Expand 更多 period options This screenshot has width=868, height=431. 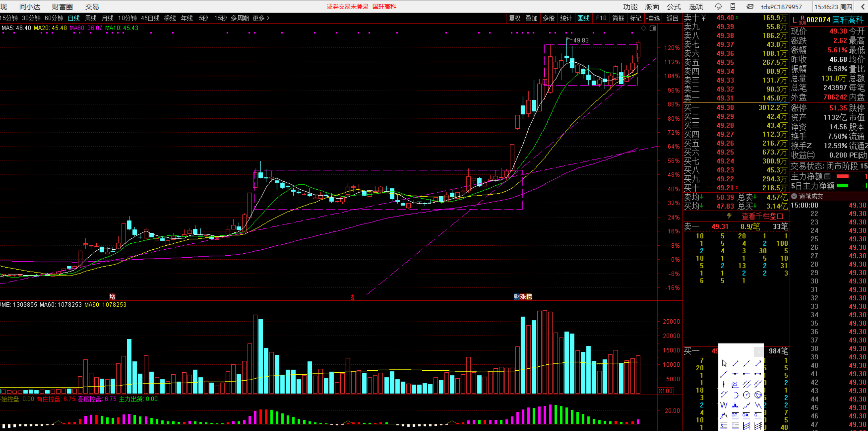pos(261,18)
